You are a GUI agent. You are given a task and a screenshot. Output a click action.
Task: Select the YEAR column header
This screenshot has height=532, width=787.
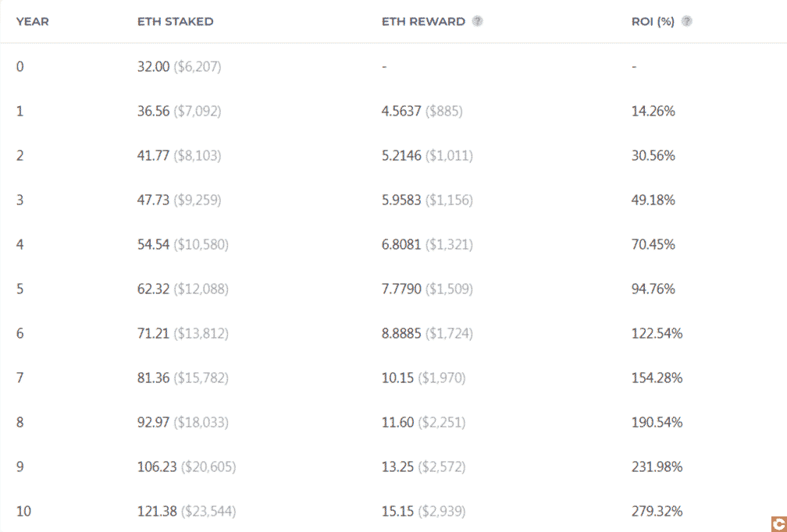33,22
